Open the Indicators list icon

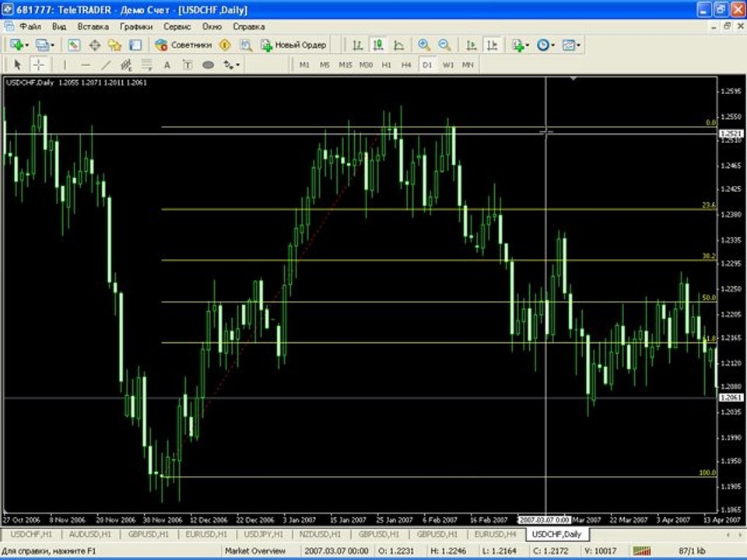[518, 45]
